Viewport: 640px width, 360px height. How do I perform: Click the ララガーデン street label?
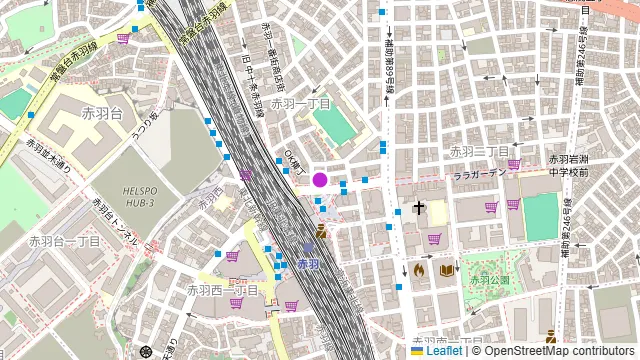coord(480,175)
